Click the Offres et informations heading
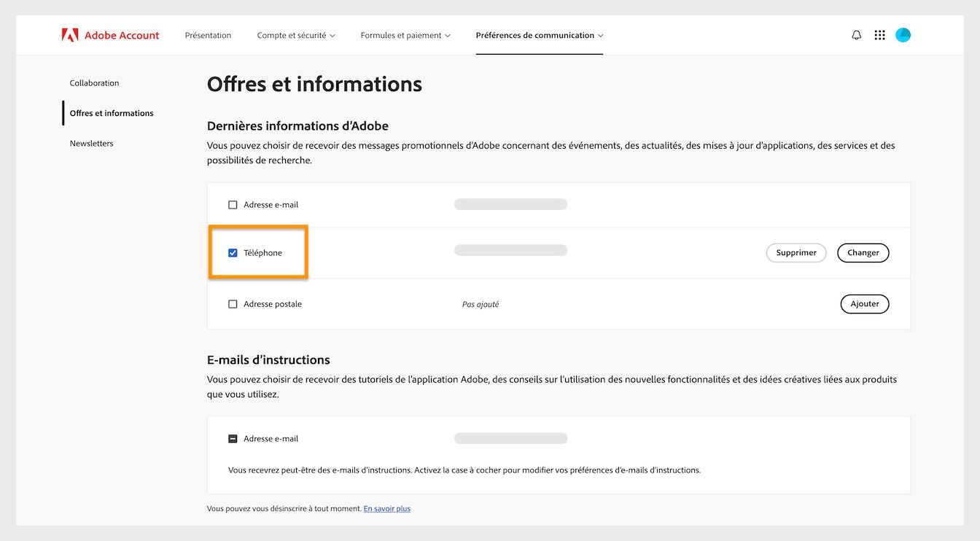Screen dimensions: 980x541 pyautogui.click(x=314, y=85)
